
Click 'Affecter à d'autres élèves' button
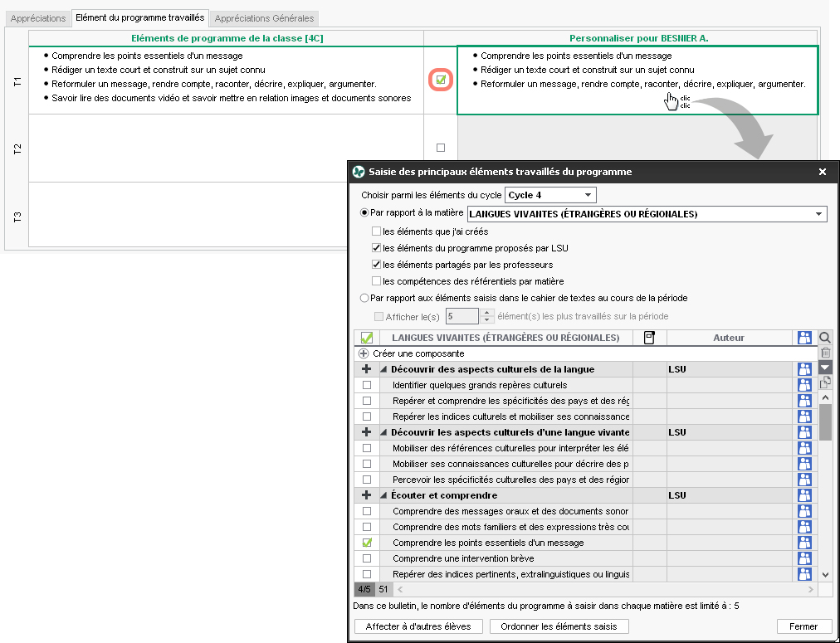(418, 626)
